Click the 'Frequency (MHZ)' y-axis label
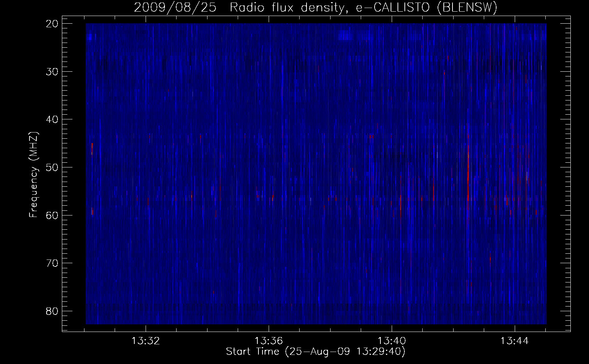The width and height of the screenshot is (589, 364). click(33, 175)
